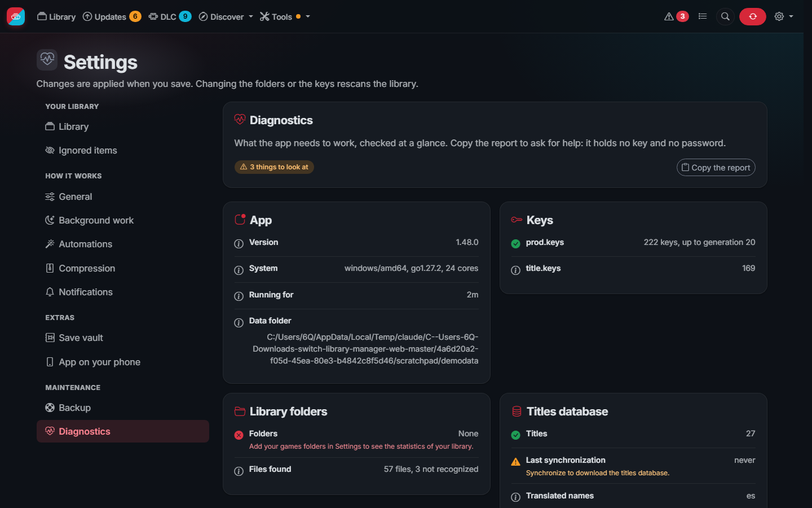Image resolution: width=812 pixels, height=508 pixels.
Task: Open the gear settings dropdown
Action: (784, 16)
